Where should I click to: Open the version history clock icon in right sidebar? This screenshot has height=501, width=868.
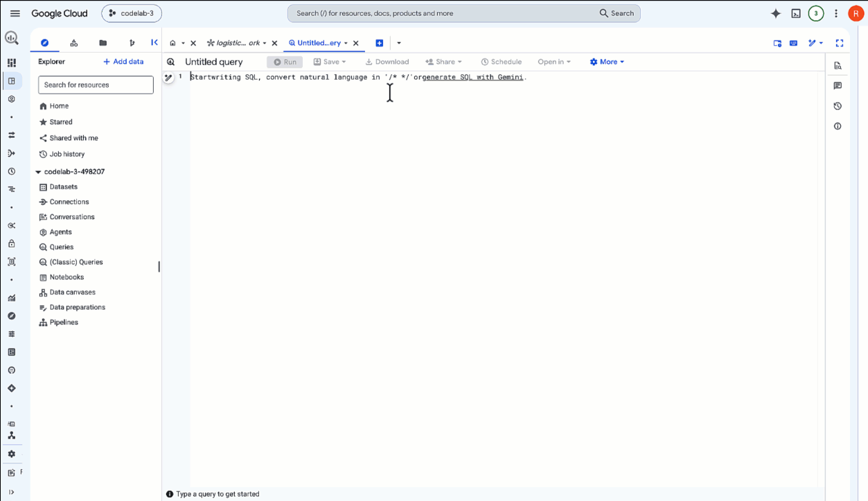(838, 106)
